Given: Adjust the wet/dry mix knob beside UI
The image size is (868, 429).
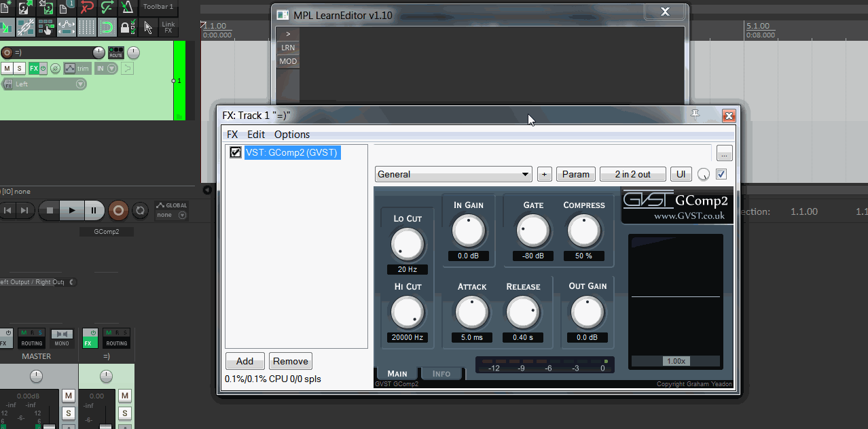Looking at the screenshot, I should pos(704,175).
